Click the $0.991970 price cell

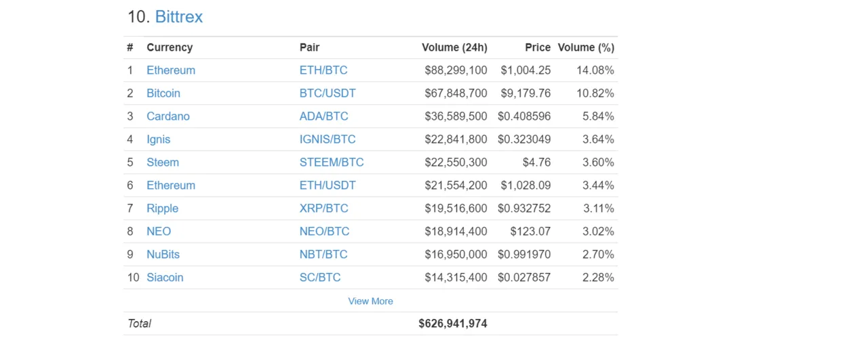524,255
